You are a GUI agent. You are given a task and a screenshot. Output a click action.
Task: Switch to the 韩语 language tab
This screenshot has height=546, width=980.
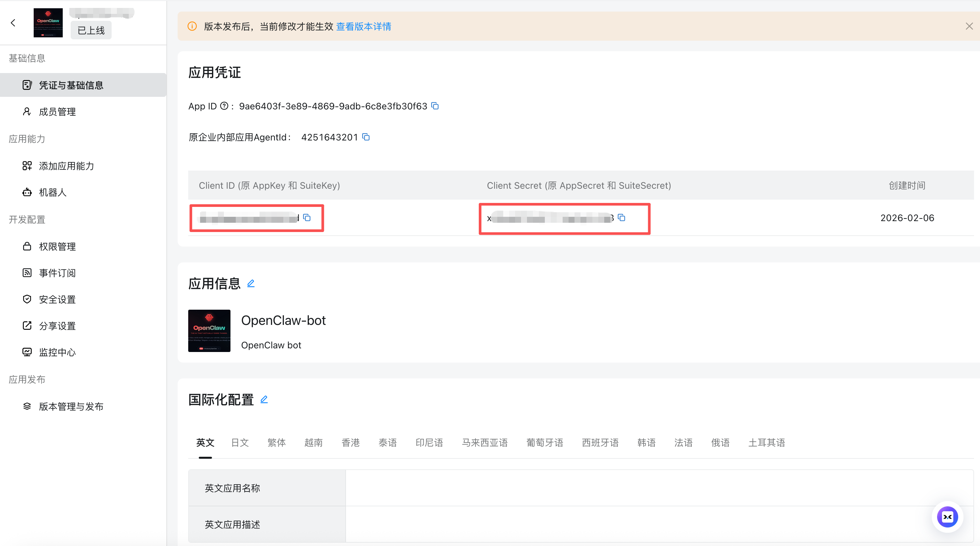coord(646,443)
